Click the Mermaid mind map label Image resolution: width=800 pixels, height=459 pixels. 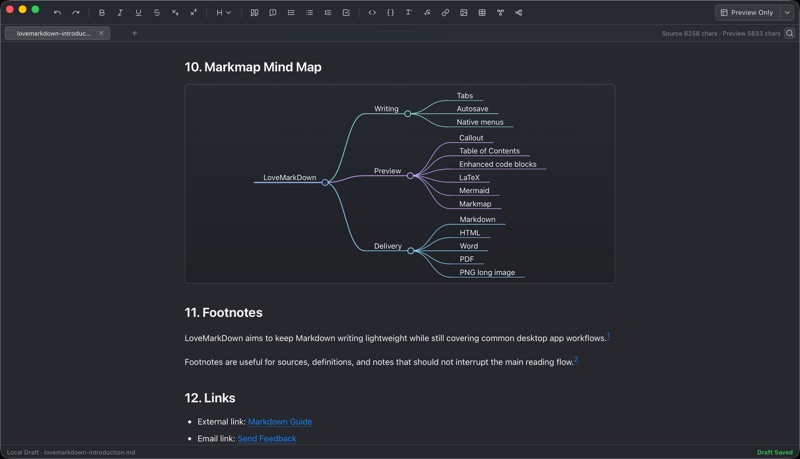474,191
